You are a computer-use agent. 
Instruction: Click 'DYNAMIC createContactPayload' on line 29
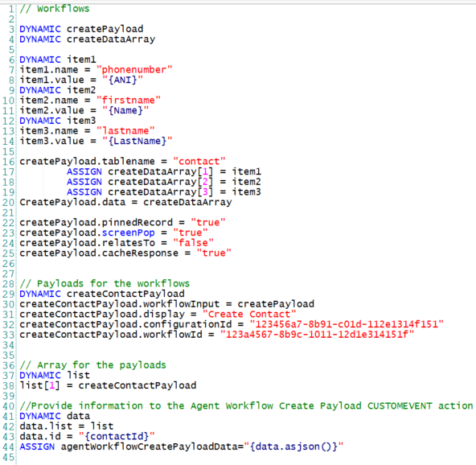pos(102,294)
